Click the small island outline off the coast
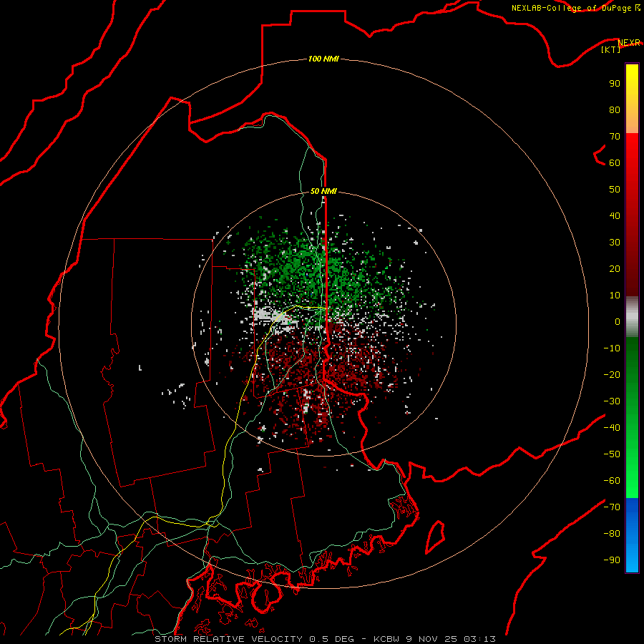This screenshot has height=644, width=644. pos(435,537)
